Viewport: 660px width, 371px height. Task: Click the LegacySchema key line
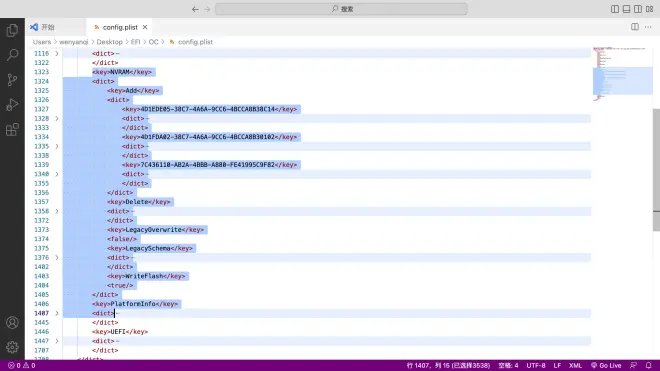150,248
